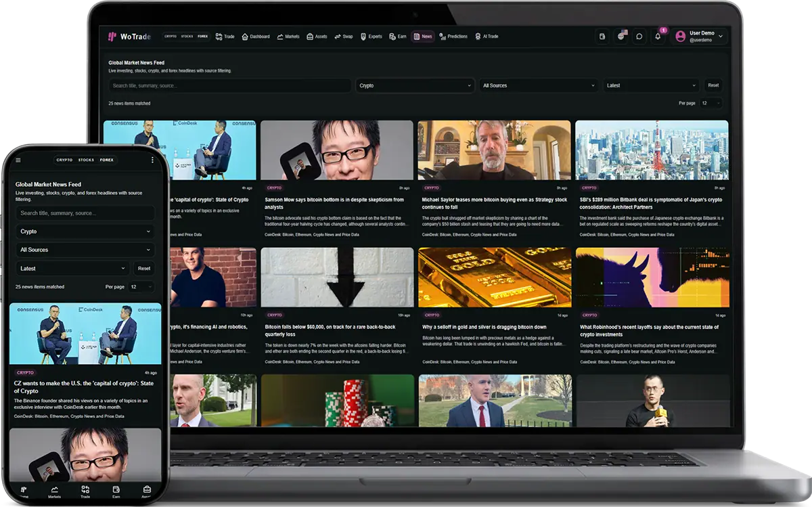Open CZ capital of crypto headline on phone

click(84, 387)
